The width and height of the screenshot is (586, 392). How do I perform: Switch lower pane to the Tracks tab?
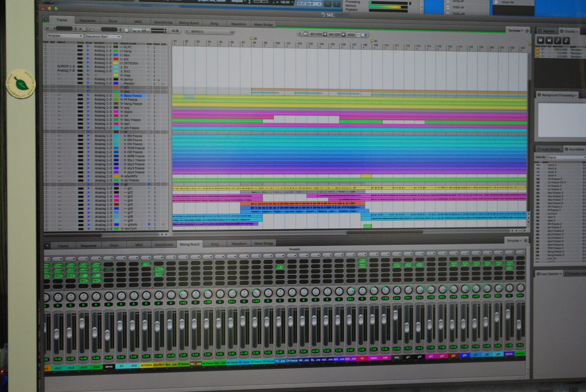pyautogui.click(x=63, y=246)
